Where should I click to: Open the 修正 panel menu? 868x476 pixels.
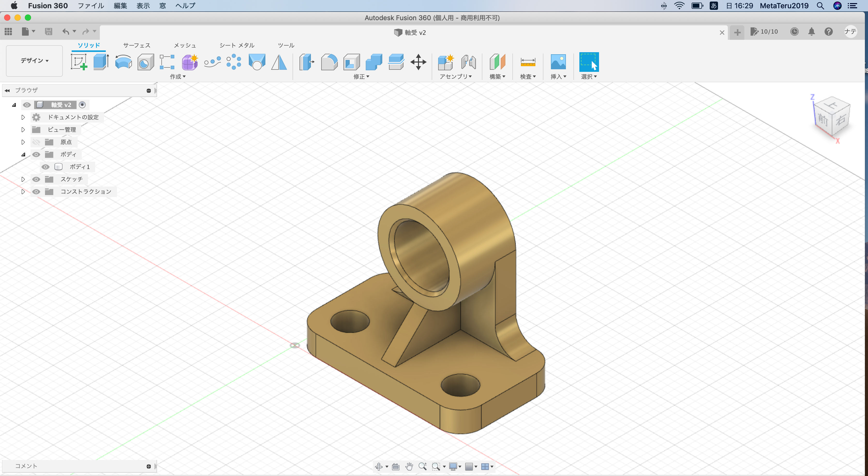pyautogui.click(x=361, y=76)
